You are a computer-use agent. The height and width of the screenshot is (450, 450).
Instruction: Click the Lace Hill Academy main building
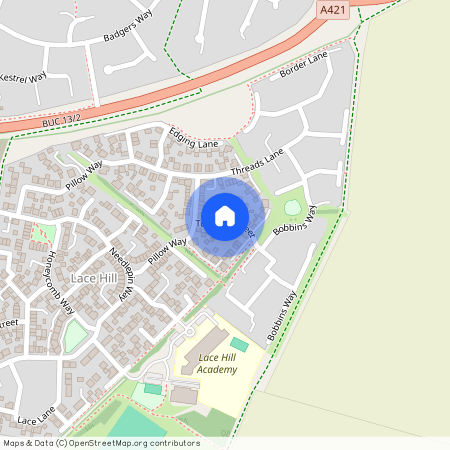[x=205, y=350]
